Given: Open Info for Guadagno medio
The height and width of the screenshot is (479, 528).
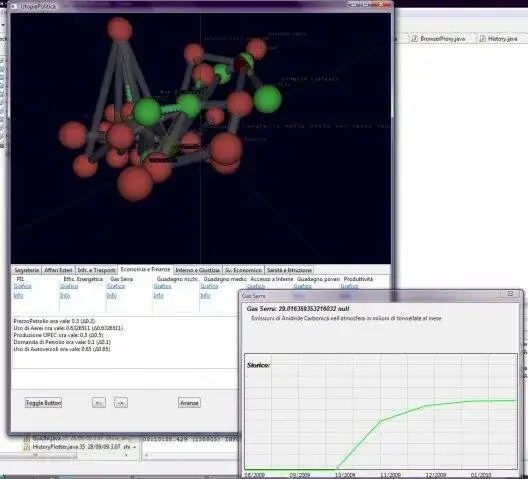Looking at the screenshot, I should click(x=205, y=295).
